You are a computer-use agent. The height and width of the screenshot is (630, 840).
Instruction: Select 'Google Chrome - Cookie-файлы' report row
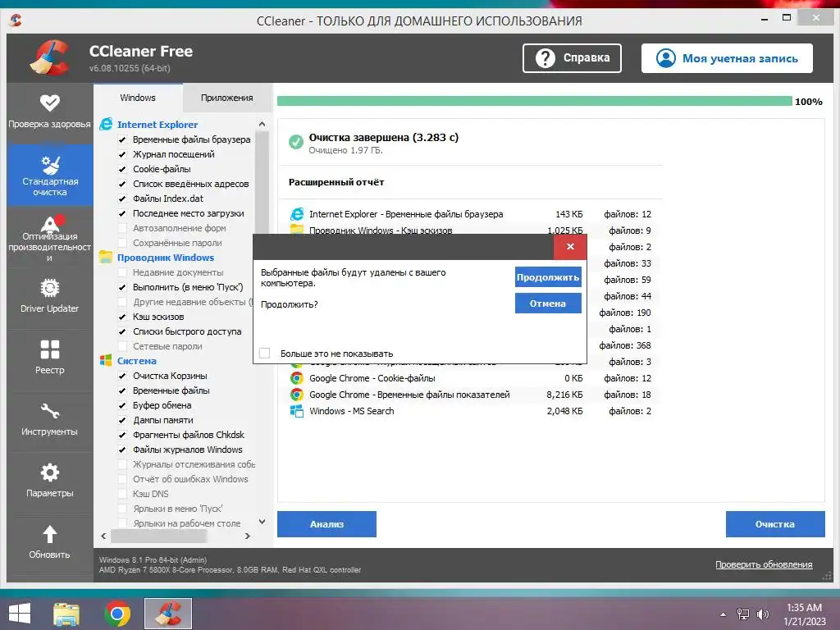470,378
